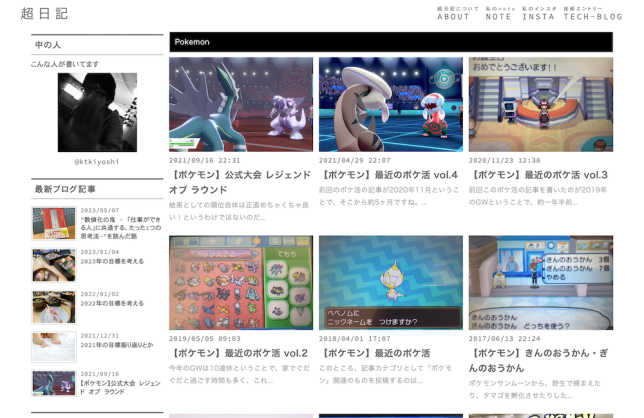
Task: Click excerpt starting 前回このポケ活の記事を書いたのが2019年
Action: tap(538, 196)
